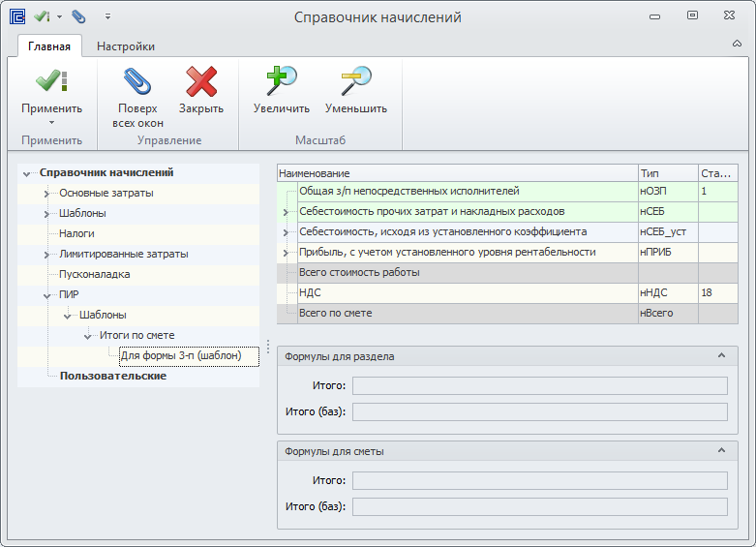Select the Главная ribbon tab
Image resolution: width=756 pixels, height=547 pixels.
tap(49, 46)
